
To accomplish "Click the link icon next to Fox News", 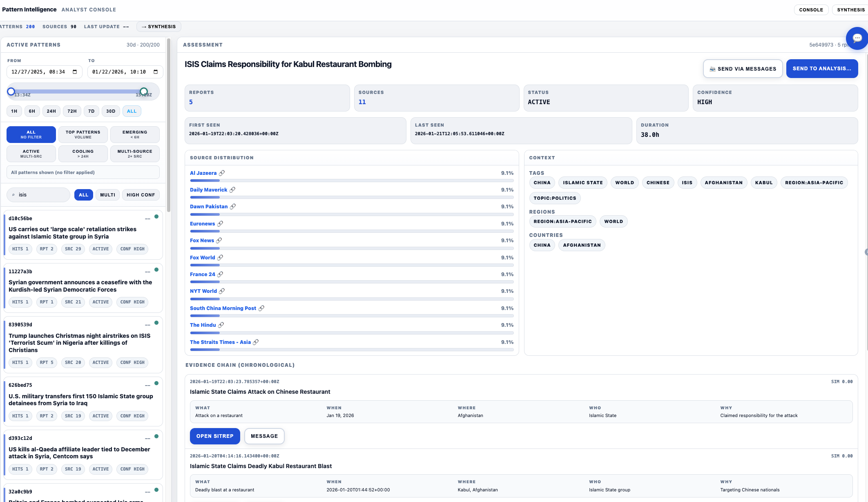I will (219, 241).
